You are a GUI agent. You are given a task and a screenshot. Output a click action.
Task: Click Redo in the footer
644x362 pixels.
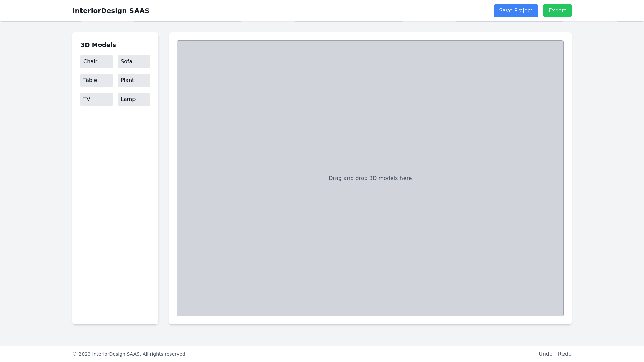(x=565, y=354)
